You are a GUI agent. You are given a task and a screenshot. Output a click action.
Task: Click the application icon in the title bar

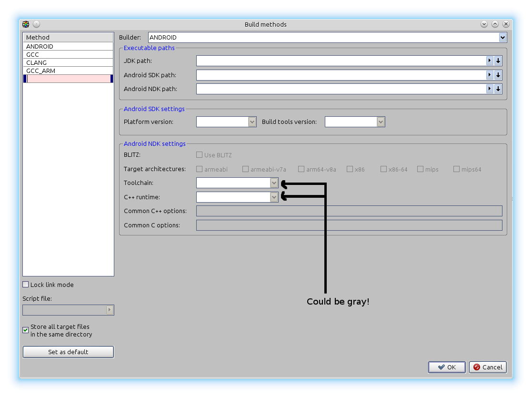(x=26, y=24)
